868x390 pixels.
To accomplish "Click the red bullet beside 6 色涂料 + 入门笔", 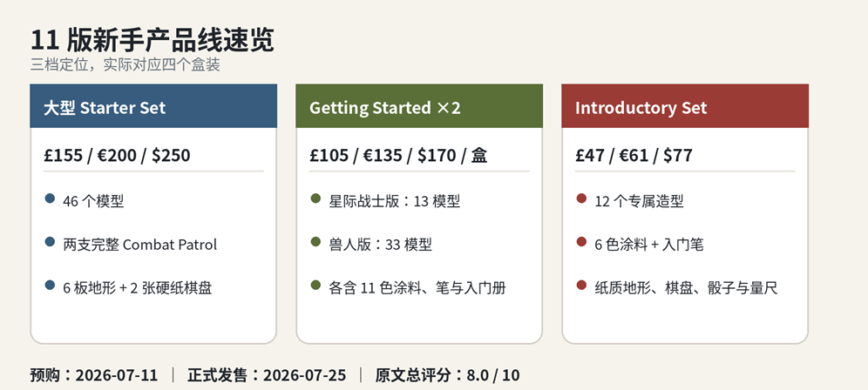I will click(581, 242).
